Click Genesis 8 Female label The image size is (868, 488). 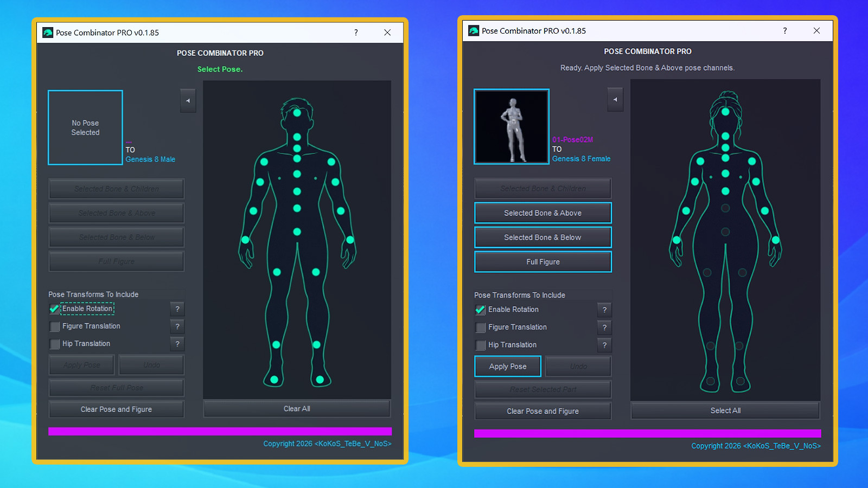point(581,159)
